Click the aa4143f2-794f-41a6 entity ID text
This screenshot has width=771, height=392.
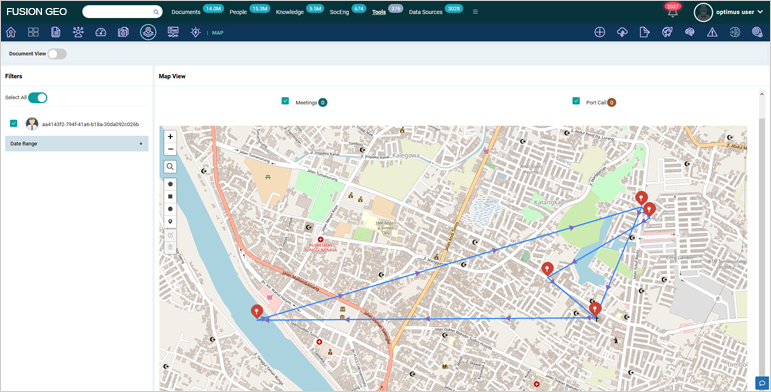pos(90,124)
